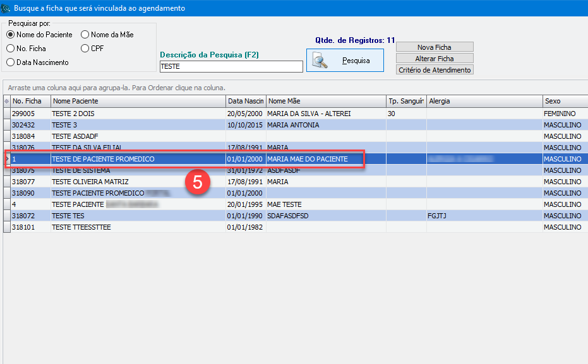Sort by Sexo column header

pyautogui.click(x=564, y=101)
